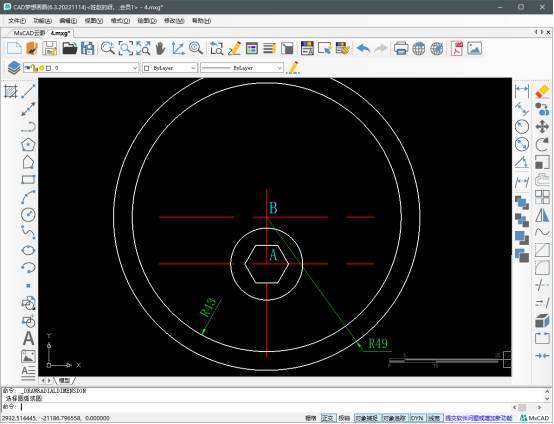Open the ByLayer linetype dropdown
This screenshot has height=424, width=554.
pos(242,68)
